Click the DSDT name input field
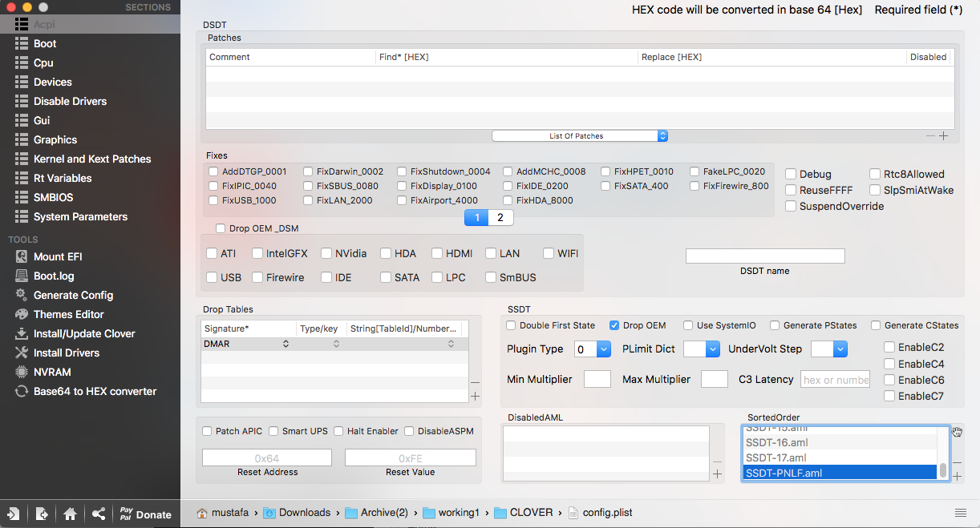 coord(765,256)
